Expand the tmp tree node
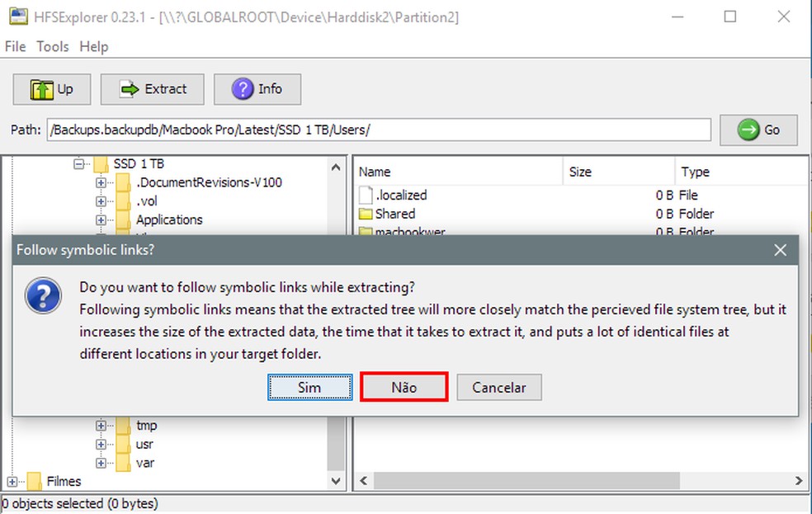The height and width of the screenshot is (514, 812). click(x=101, y=426)
